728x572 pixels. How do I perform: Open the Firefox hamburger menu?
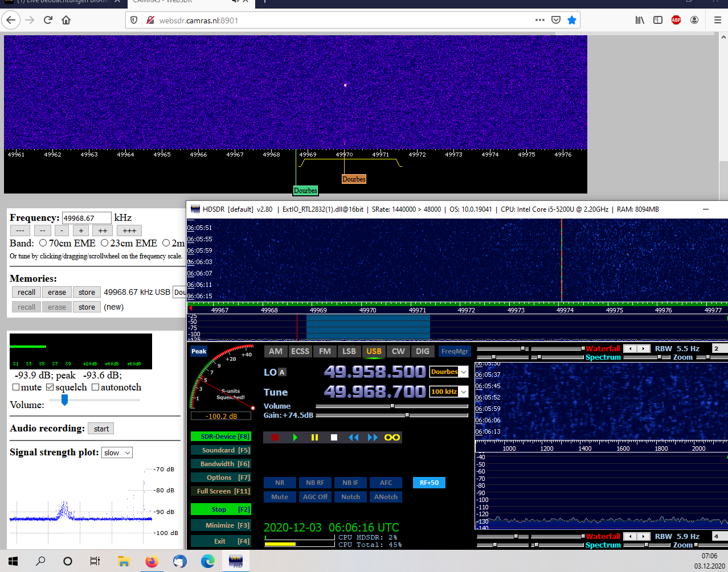[717, 20]
